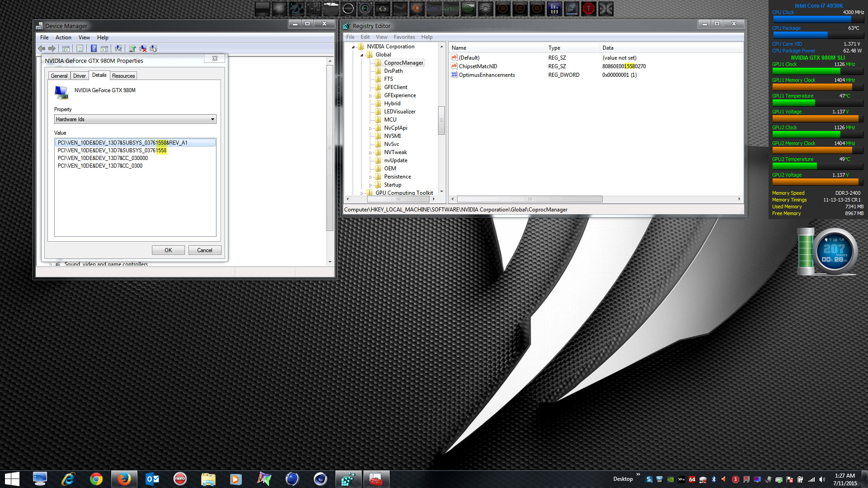Open the Edit menu in Registry Editor
The height and width of the screenshot is (488, 868).
point(365,37)
